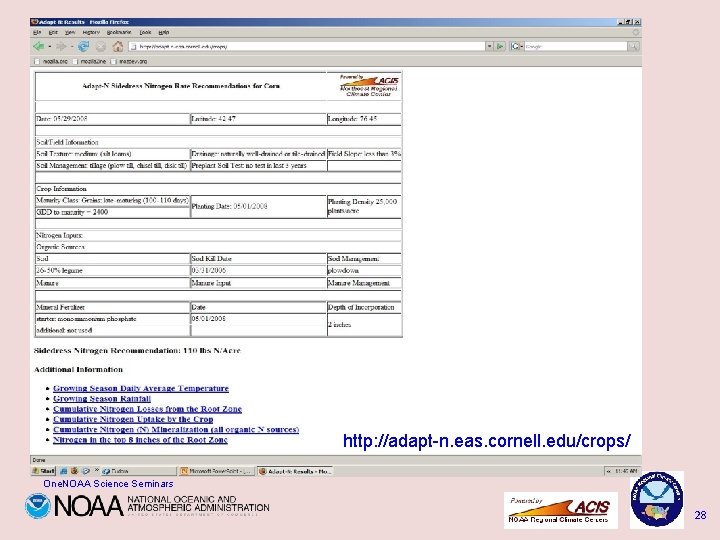The height and width of the screenshot is (540, 720).
Task: Click the adapt-n.eas.cornell.edu/crops URL text on slide
Action: tap(487, 440)
